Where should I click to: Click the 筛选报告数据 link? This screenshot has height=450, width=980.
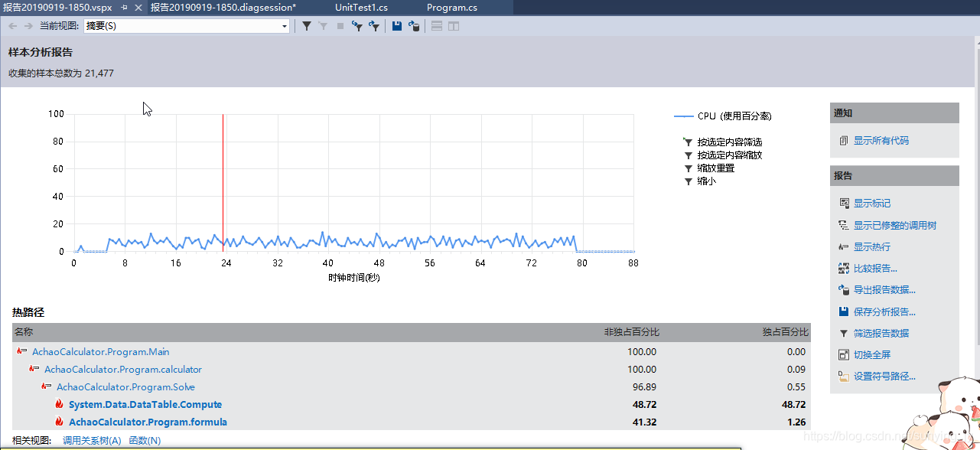[881, 334]
